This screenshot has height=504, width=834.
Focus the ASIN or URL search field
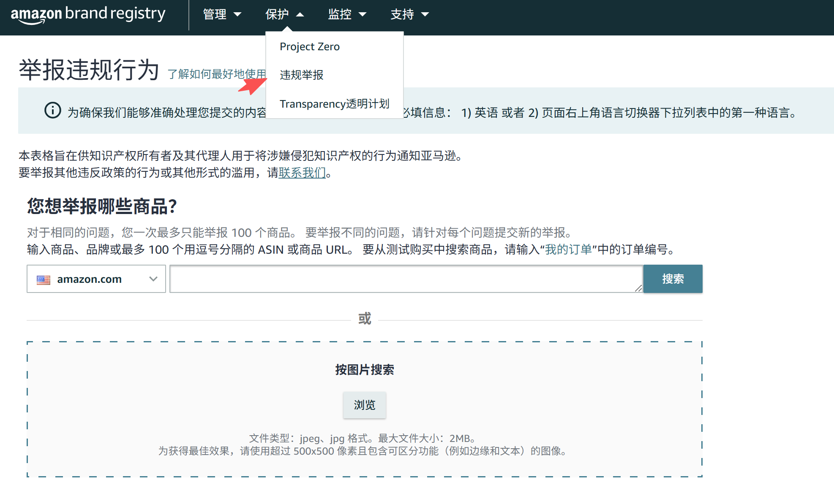pos(406,279)
